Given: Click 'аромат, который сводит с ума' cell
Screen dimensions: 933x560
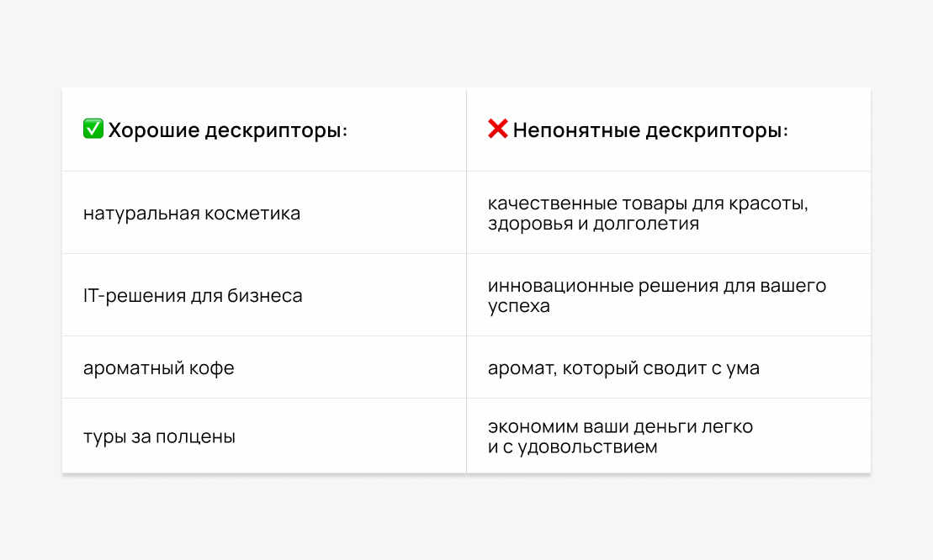Looking at the screenshot, I should (623, 368).
